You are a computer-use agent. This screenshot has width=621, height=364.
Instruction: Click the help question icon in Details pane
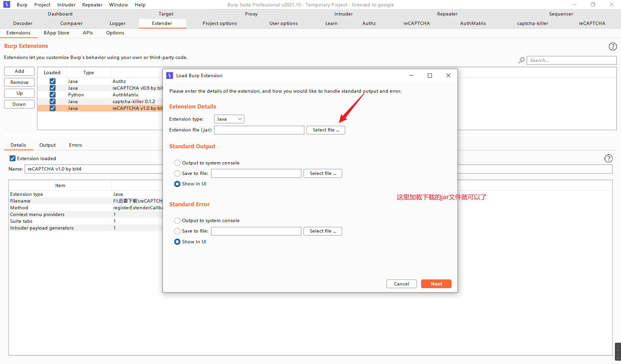coord(608,158)
